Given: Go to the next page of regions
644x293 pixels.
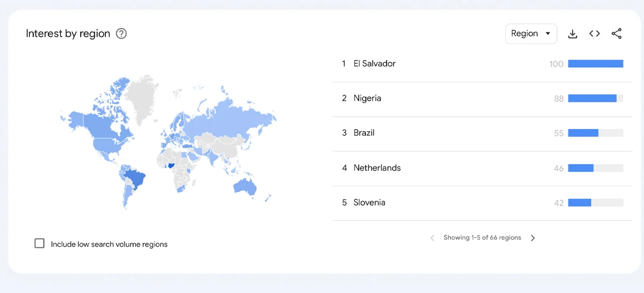Looking at the screenshot, I should 533,238.
